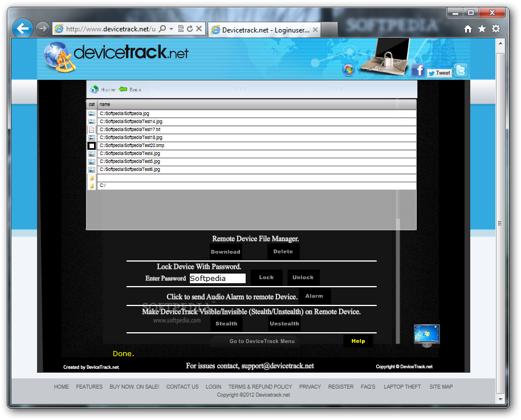The image size is (521, 420).
Task: Click the image icon beside SoftpediaTest6.jpg
Action: click(92, 170)
